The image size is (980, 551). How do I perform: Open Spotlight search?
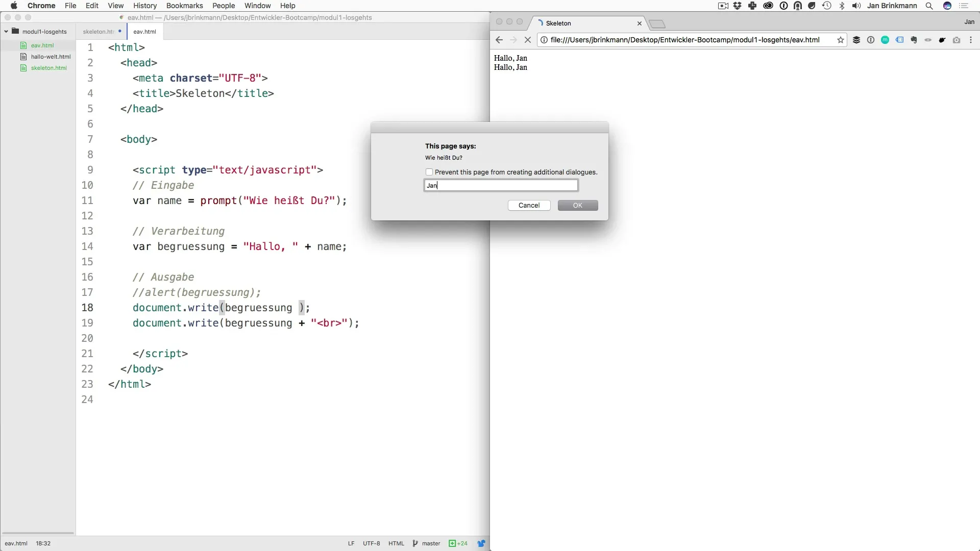tap(929, 6)
